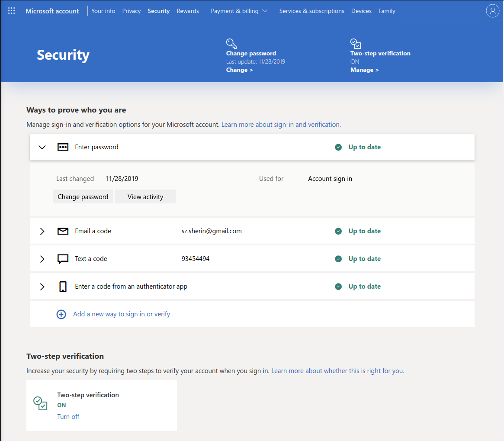Click the Change password heading in the banner
Image resolution: width=504 pixels, height=441 pixels.
pyautogui.click(x=251, y=53)
